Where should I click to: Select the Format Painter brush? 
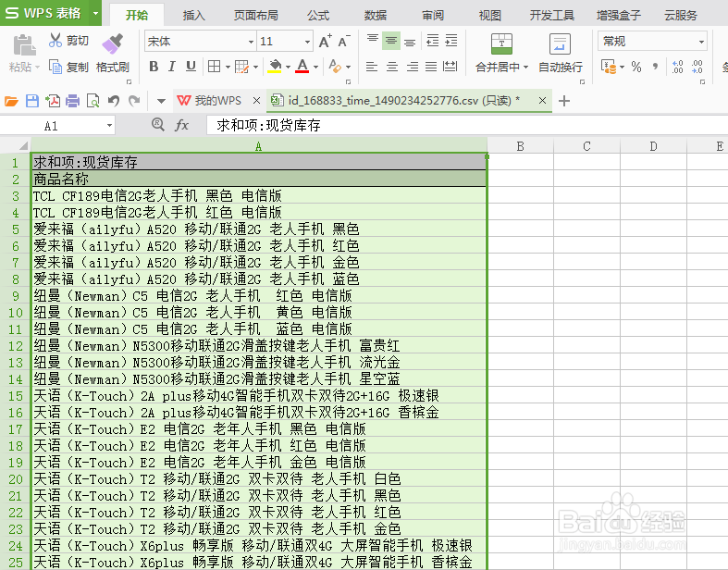(x=112, y=44)
